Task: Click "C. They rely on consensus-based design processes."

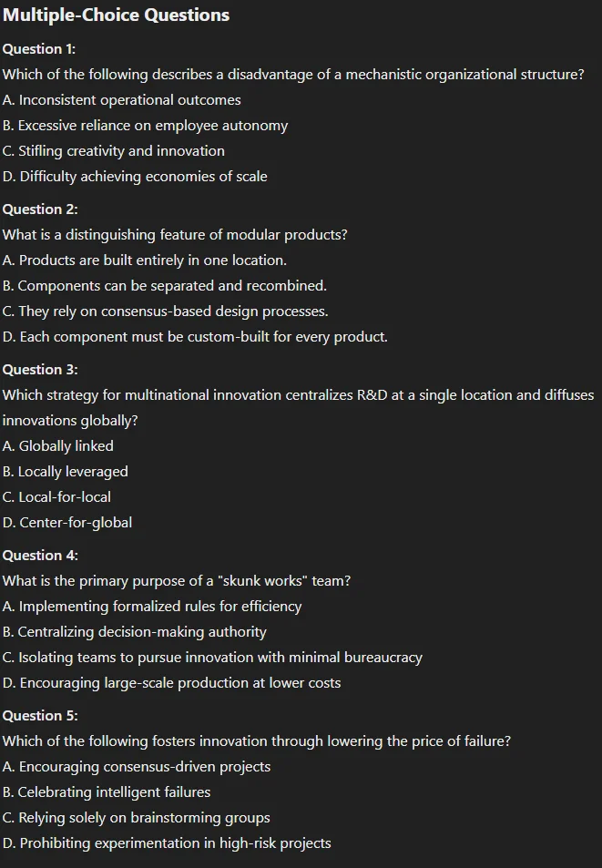Action: pyautogui.click(x=165, y=311)
